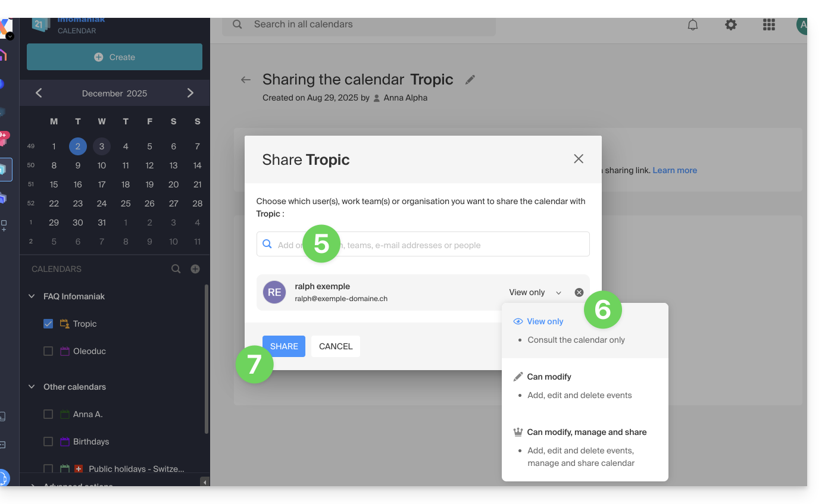Remove ralph exemple from sharing list
Viewport: 825px width, 504px height.
click(579, 292)
